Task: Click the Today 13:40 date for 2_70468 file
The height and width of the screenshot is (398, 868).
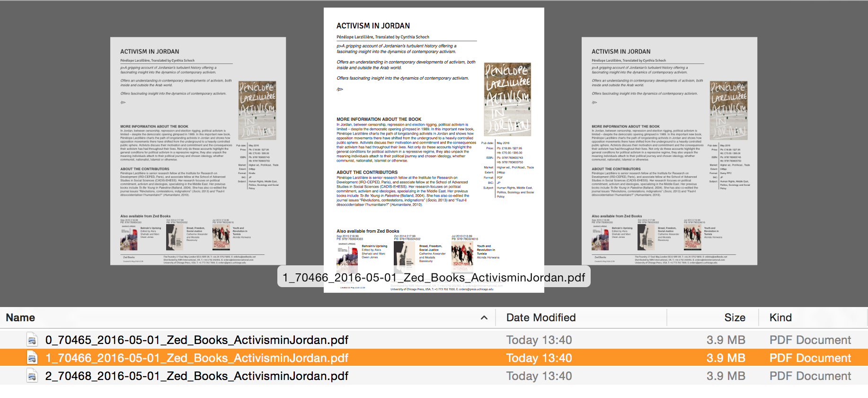Action: pos(539,376)
